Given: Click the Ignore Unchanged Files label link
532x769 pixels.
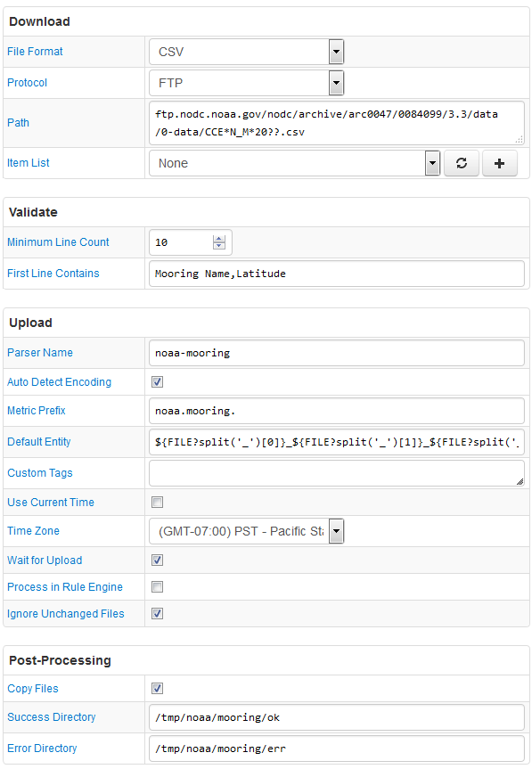Looking at the screenshot, I should click(x=66, y=614).
